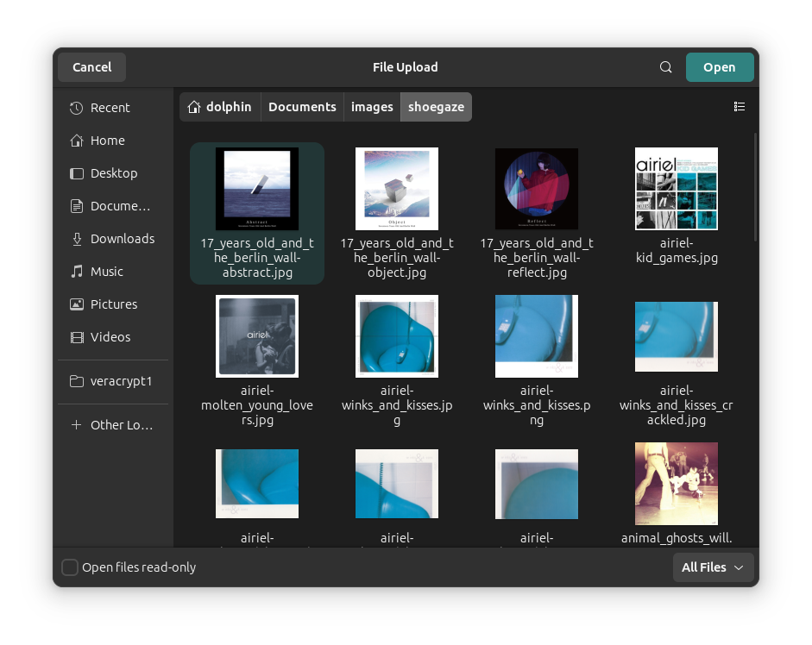812x645 pixels.
Task: Go to Documents breadcrumb folder
Action: [x=302, y=107]
